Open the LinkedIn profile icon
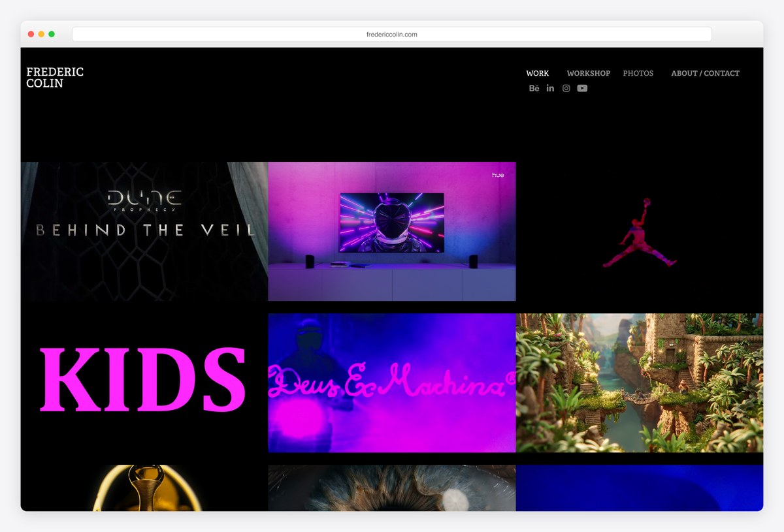The width and height of the screenshot is (784, 532). (550, 88)
